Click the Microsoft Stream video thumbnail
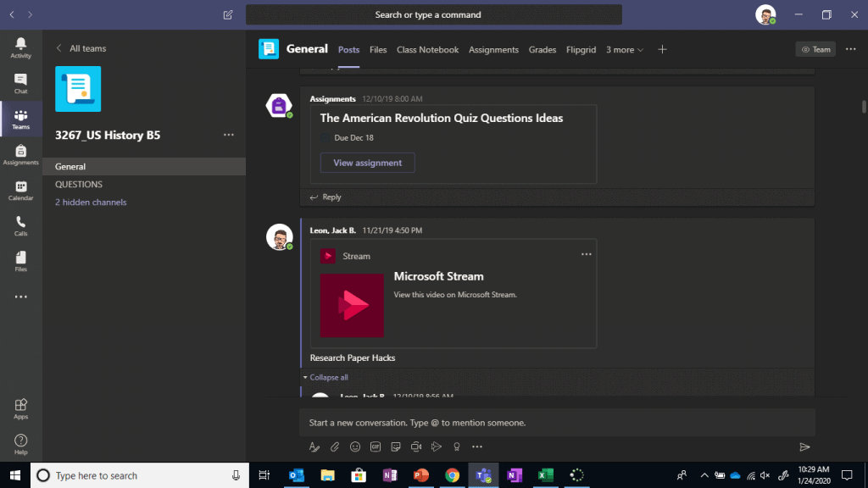 [x=352, y=305]
